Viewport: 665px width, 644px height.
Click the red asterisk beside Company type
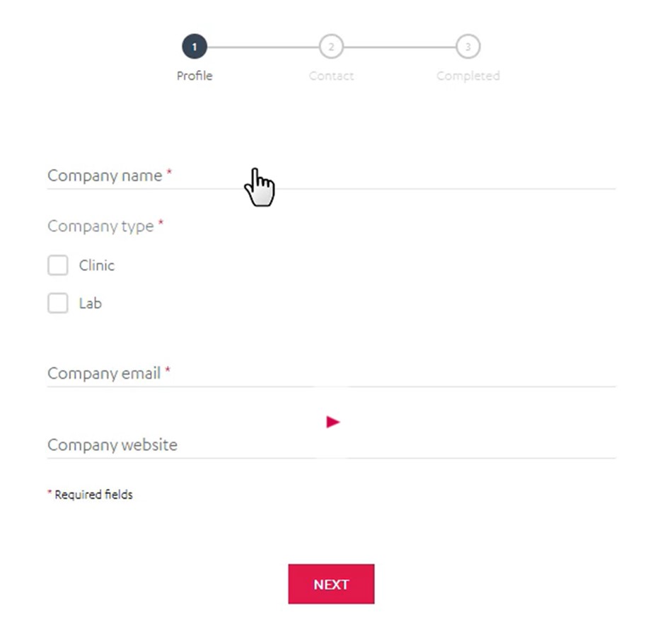point(161,224)
